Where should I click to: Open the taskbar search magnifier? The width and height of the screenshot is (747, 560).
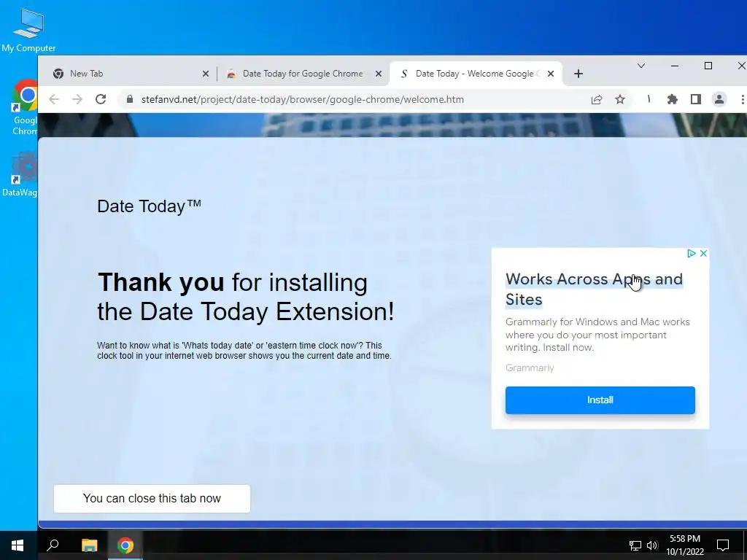[53, 545]
